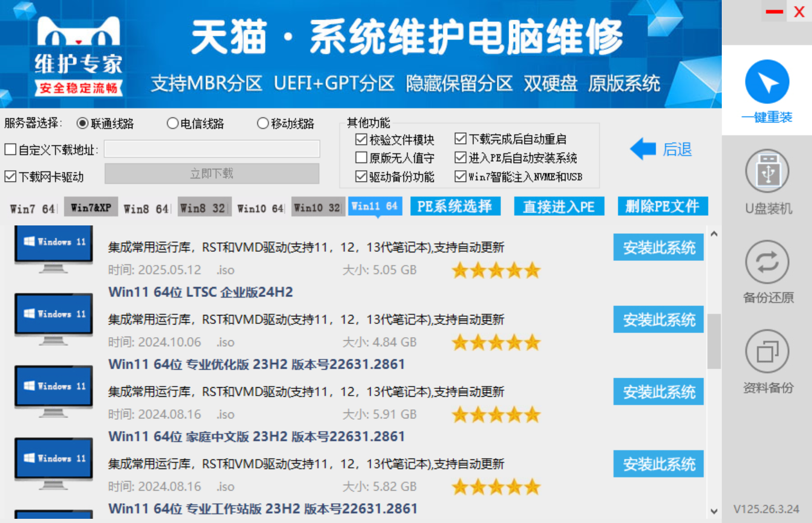Click the 后退 text link
This screenshot has height=523, width=812.
tap(677, 150)
